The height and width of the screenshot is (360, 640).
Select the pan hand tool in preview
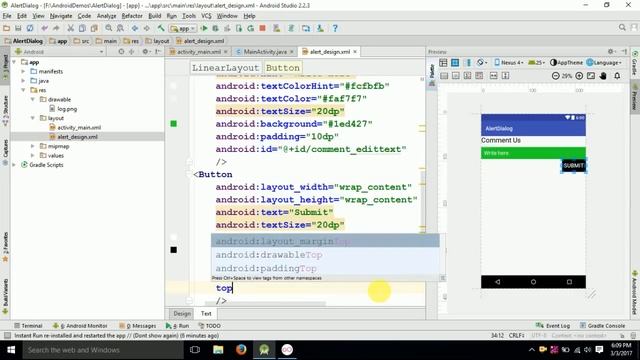click(603, 76)
